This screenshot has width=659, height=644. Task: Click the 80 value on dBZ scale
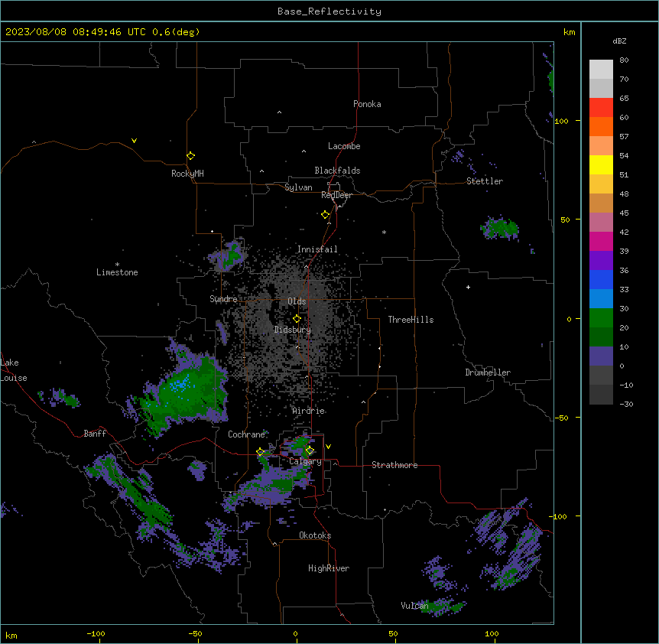tap(624, 60)
